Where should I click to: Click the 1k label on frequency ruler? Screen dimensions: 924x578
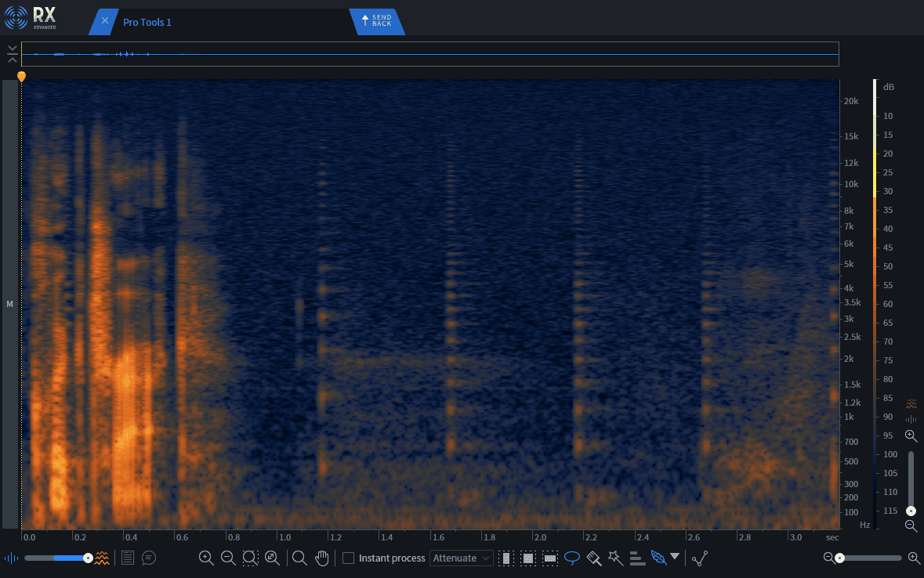point(849,417)
